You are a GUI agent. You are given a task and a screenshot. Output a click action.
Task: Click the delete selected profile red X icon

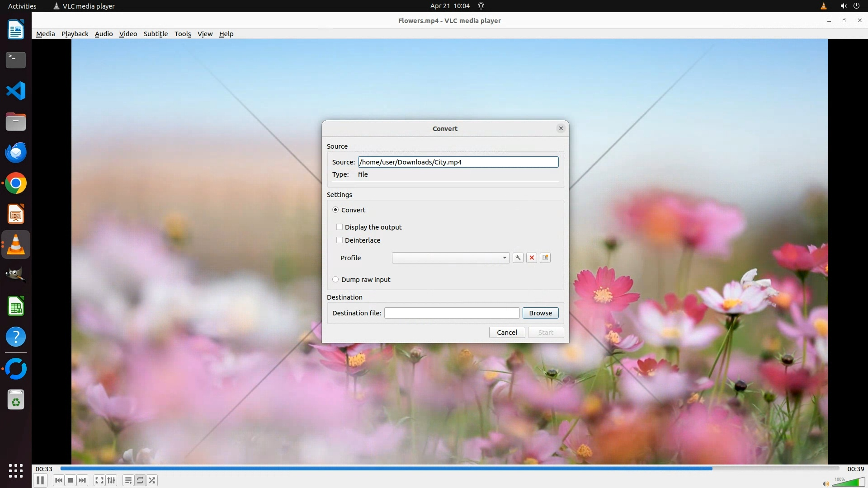pyautogui.click(x=532, y=258)
